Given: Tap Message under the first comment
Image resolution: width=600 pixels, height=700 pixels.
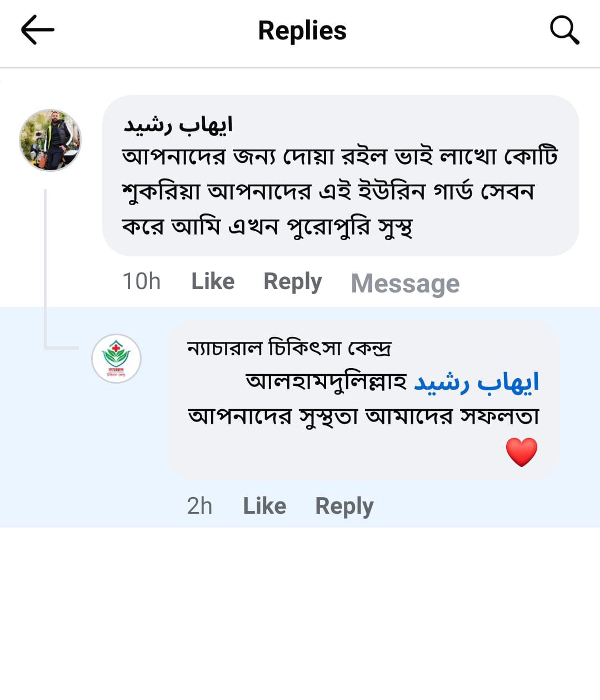Looking at the screenshot, I should coord(405,283).
